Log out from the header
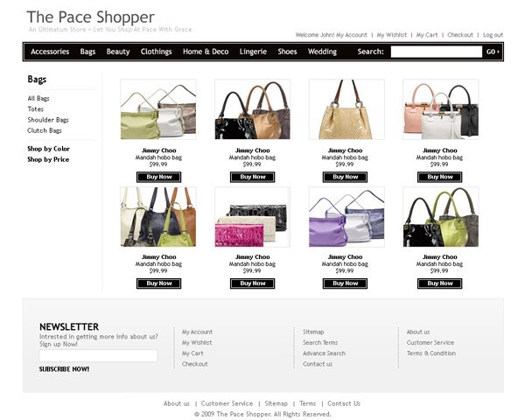This screenshot has width=525, height=420. (x=493, y=35)
